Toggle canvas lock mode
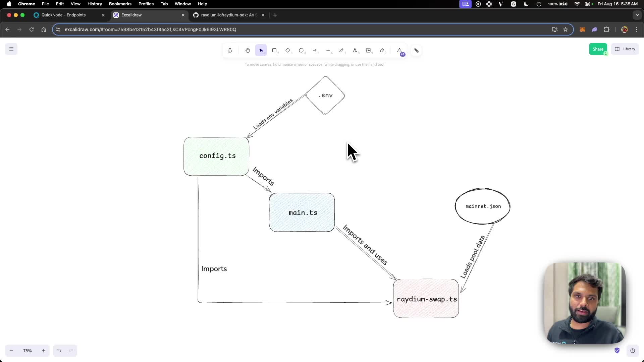The height and width of the screenshot is (362, 644). (x=230, y=50)
